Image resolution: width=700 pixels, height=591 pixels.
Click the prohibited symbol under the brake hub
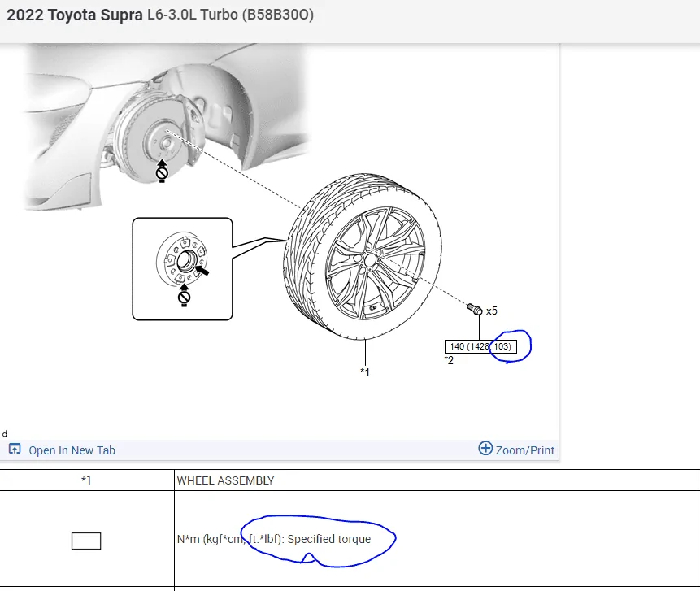click(x=162, y=172)
